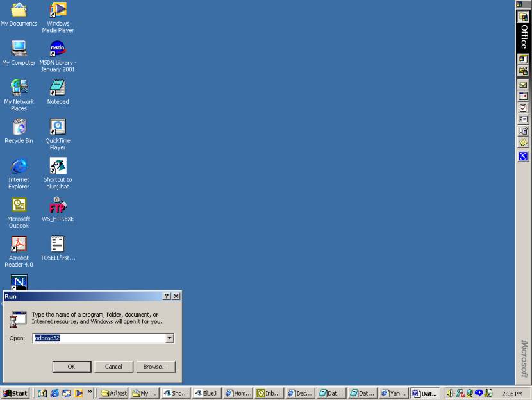Image resolution: width=532 pixels, height=400 pixels.
Task: Select the Shortcut to bluej.bat icon
Action: click(x=58, y=173)
